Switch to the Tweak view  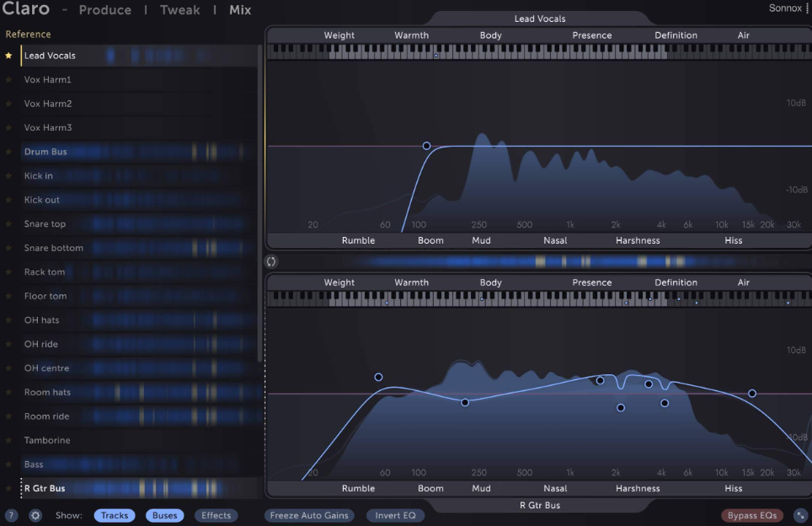pyautogui.click(x=179, y=10)
